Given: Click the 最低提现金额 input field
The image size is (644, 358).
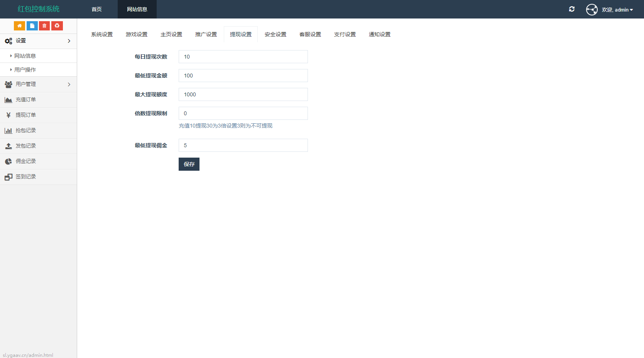Looking at the screenshot, I should 243,76.
